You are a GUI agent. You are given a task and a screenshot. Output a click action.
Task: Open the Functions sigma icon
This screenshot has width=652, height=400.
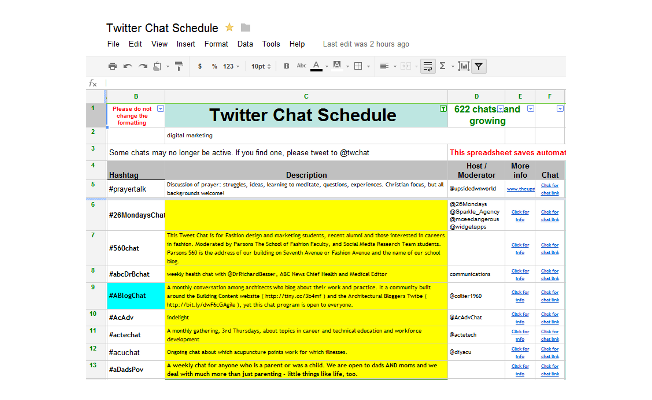443,66
